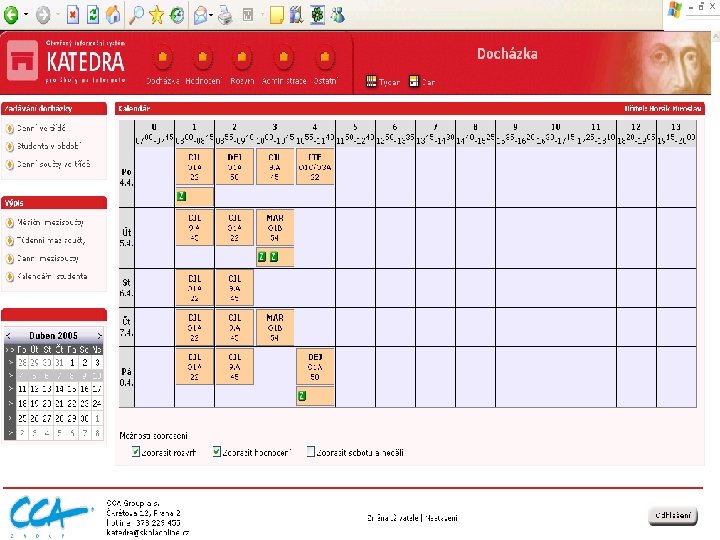Open browser History clock icon

click(177, 16)
